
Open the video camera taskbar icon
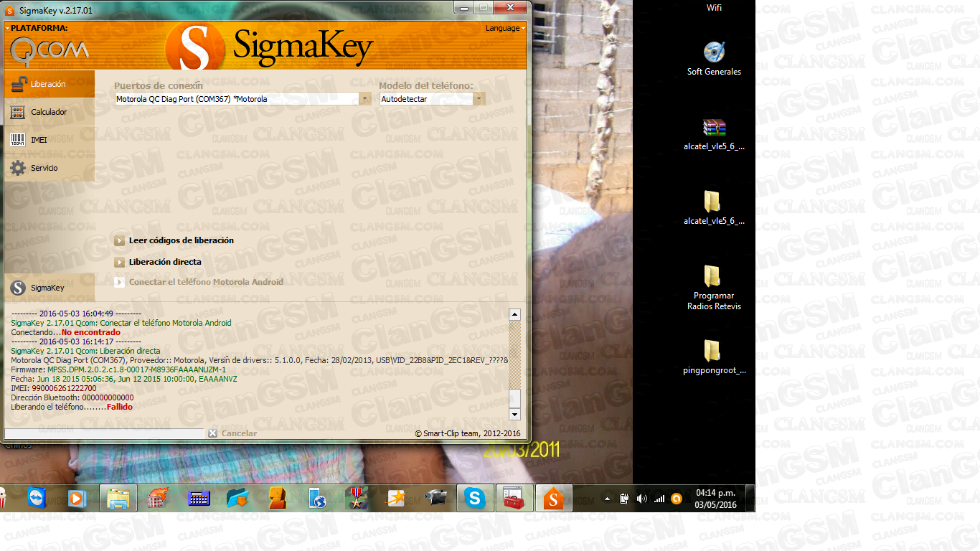click(435, 498)
